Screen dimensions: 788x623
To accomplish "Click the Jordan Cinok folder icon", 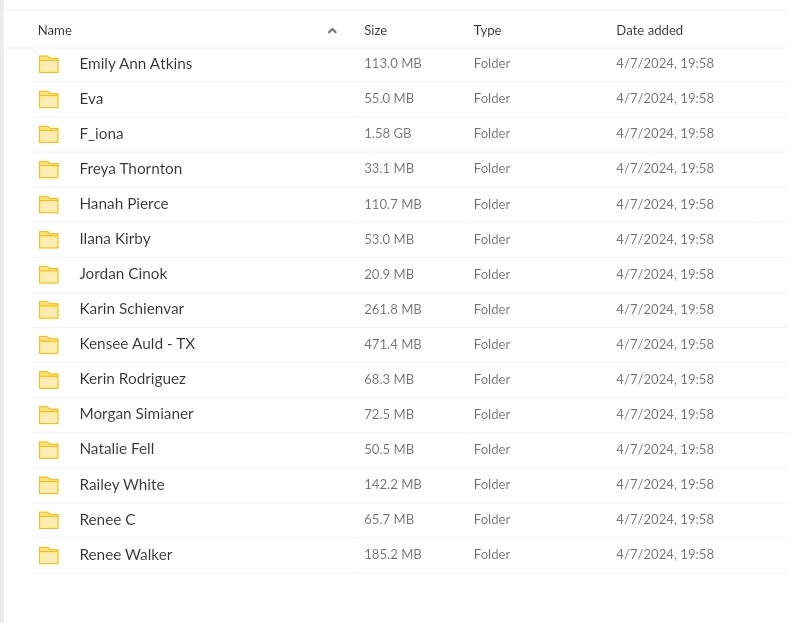I will [49, 274].
